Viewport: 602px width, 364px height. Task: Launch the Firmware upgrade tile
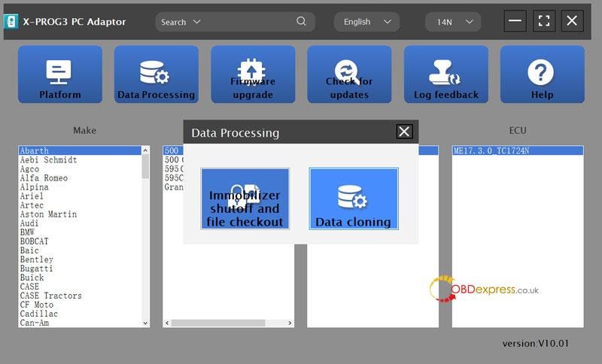(x=253, y=74)
